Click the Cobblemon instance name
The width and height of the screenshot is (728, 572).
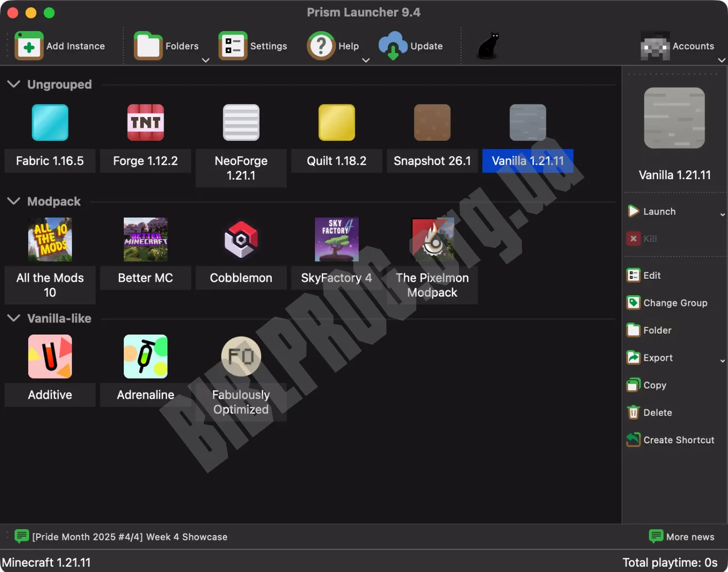coord(241,278)
